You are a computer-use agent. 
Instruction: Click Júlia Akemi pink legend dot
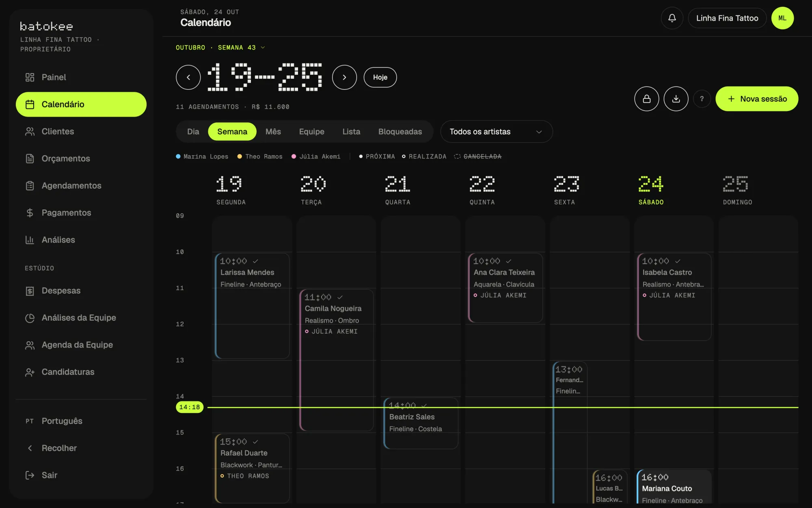[x=294, y=156]
